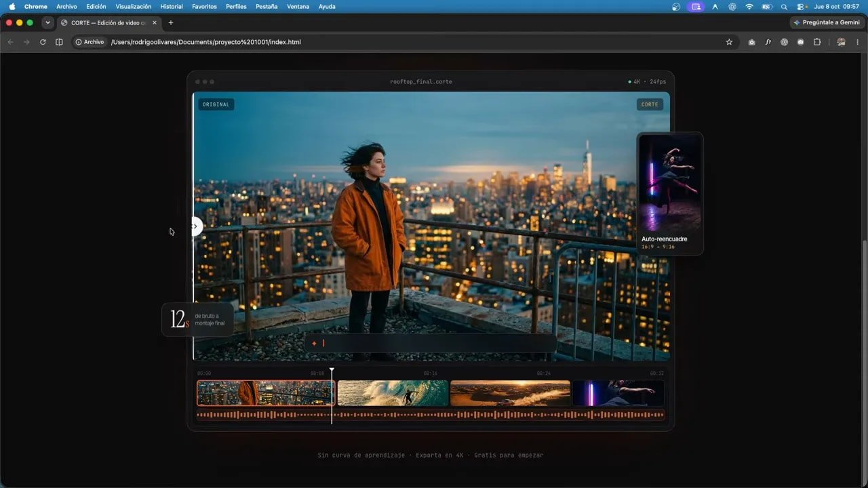
Task: Open the Chrome three-dots menu
Action: [x=857, y=42]
